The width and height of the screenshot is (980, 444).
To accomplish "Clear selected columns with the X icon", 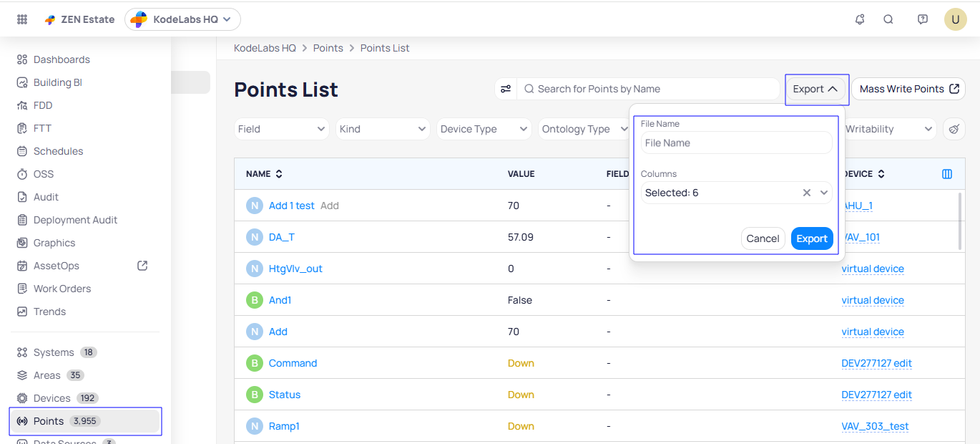I will click(x=807, y=193).
